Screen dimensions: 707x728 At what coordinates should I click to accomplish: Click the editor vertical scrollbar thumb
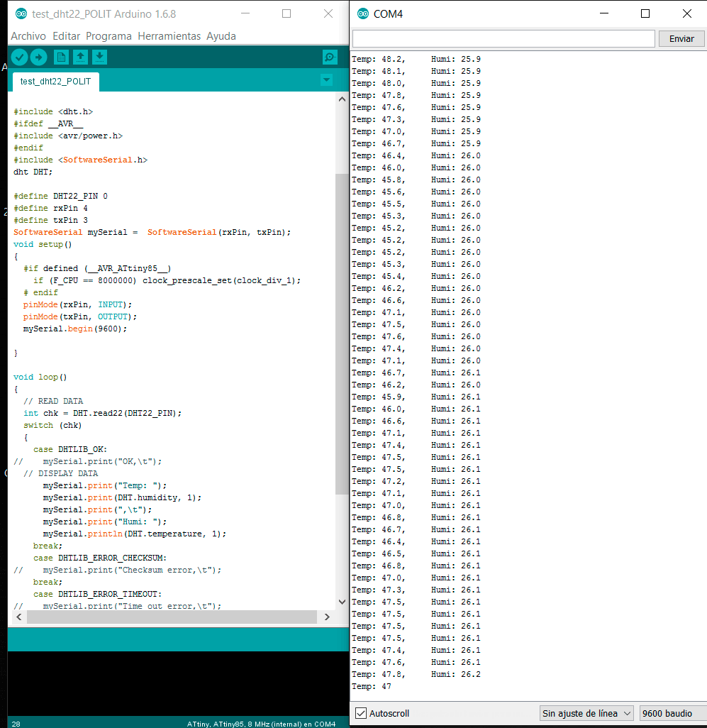coord(342,334)
